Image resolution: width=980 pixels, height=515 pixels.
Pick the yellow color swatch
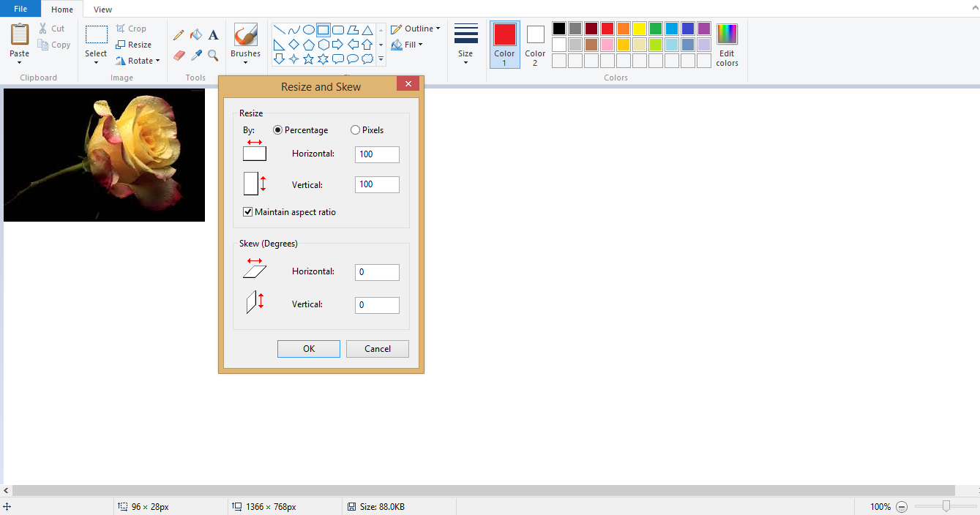(x=639, y=29)
